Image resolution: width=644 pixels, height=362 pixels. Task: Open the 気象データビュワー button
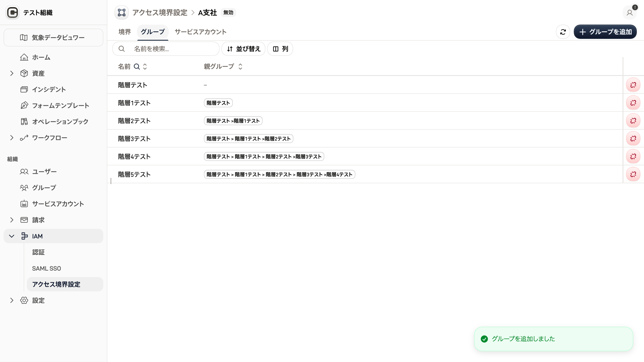(53, 38)
